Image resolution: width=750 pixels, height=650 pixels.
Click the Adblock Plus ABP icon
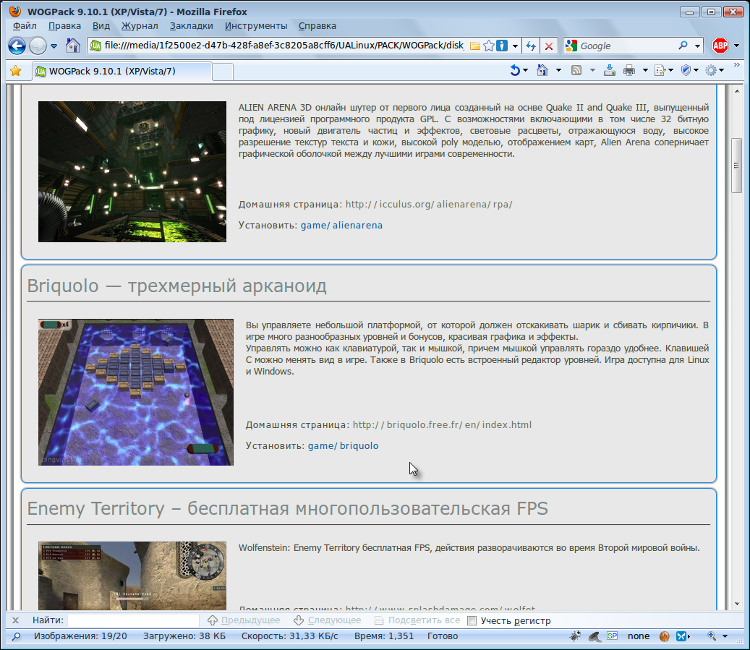pos(720,45)
